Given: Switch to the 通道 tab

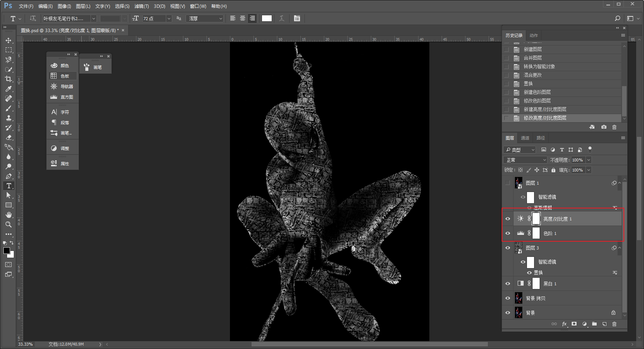Looking at the screenshot, I should [x=525, y=138].
